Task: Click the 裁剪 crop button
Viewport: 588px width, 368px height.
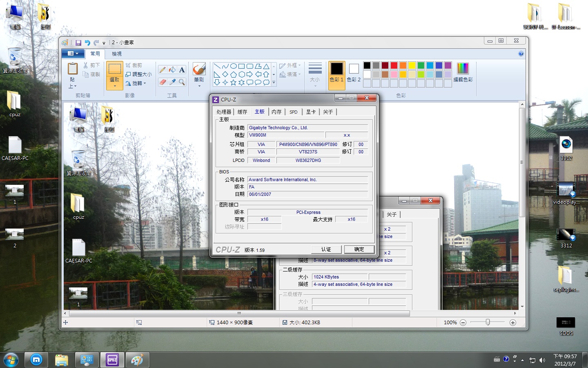Action: click(134, 65)
